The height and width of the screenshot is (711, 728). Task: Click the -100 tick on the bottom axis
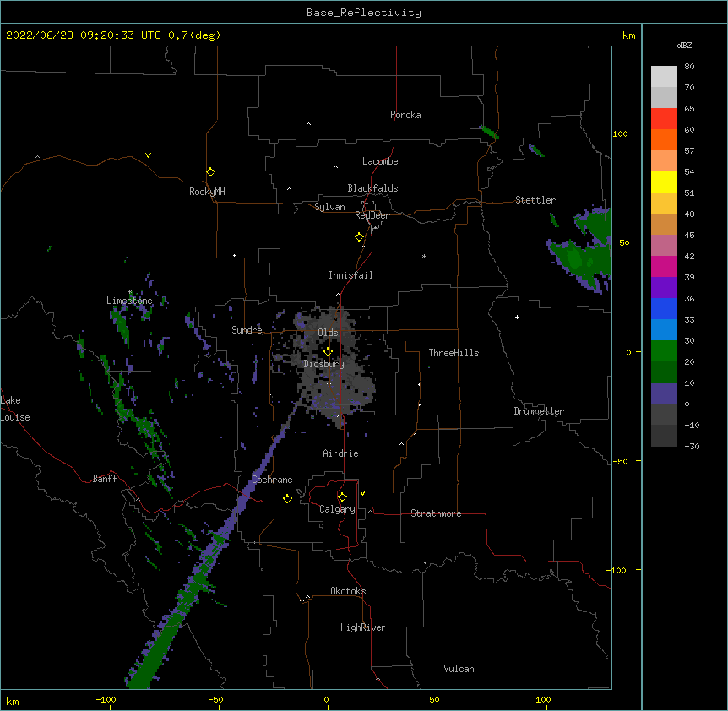tap(106, 700)
